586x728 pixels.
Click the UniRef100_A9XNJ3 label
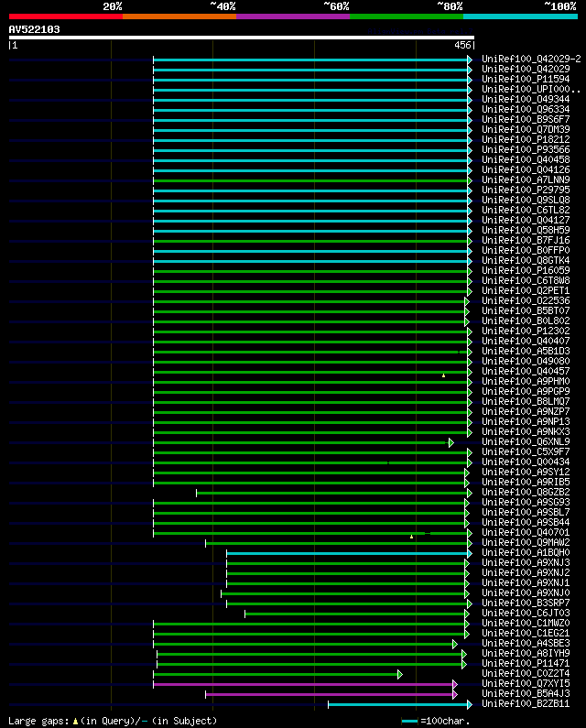[526, 563]
